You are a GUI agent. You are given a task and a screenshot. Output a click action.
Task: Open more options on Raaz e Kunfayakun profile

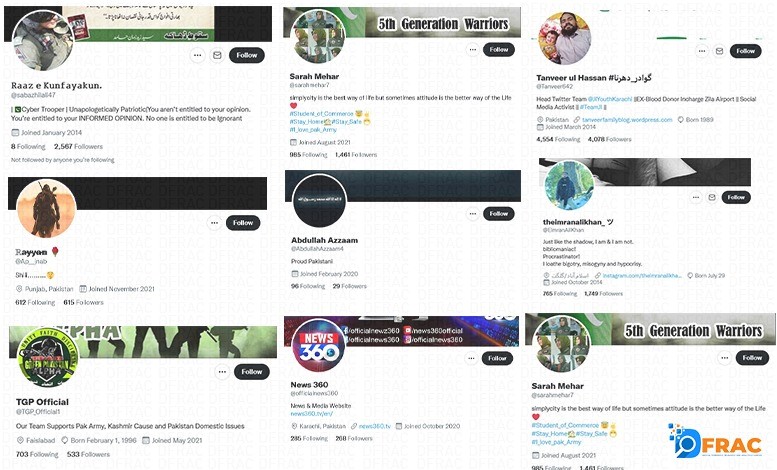(197, 55)
